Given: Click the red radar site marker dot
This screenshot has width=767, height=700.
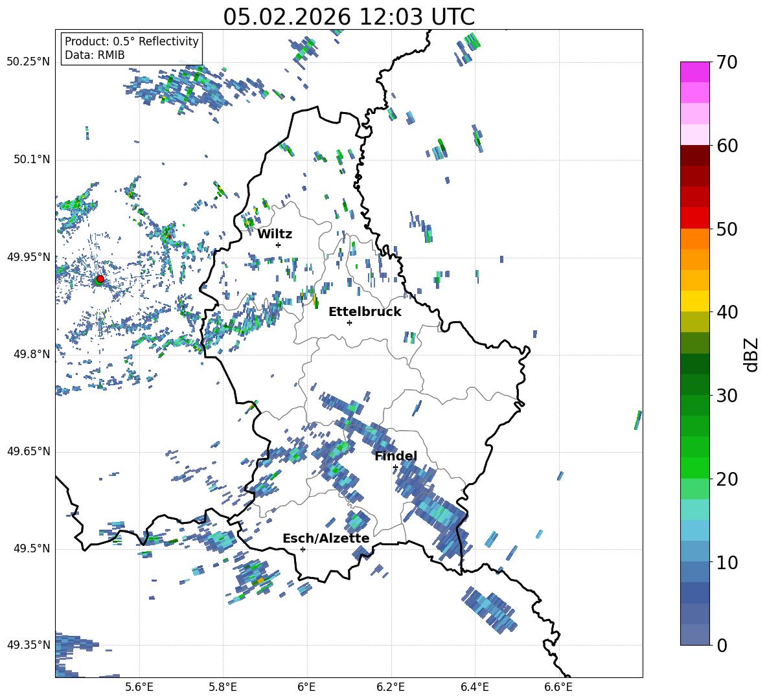Looking at the screenshot, I should pos(100,279).
